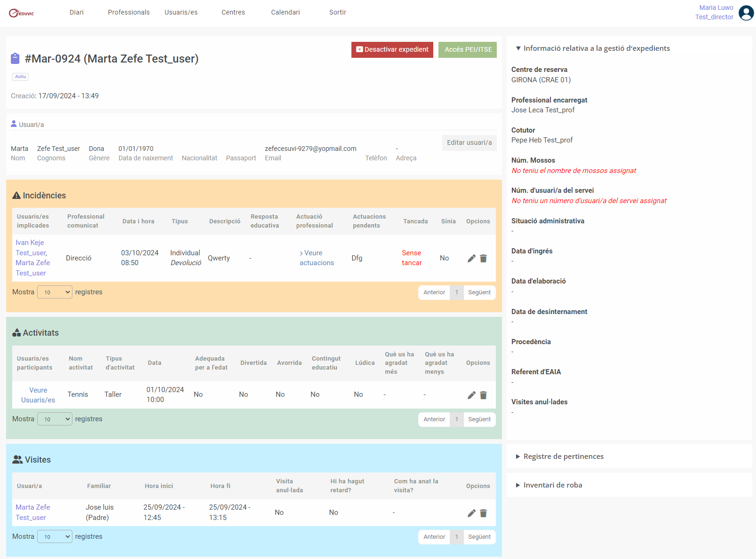Select page 1 in visits pagination
The height and width of the screenshot is (559, 756).
point(456,537)
